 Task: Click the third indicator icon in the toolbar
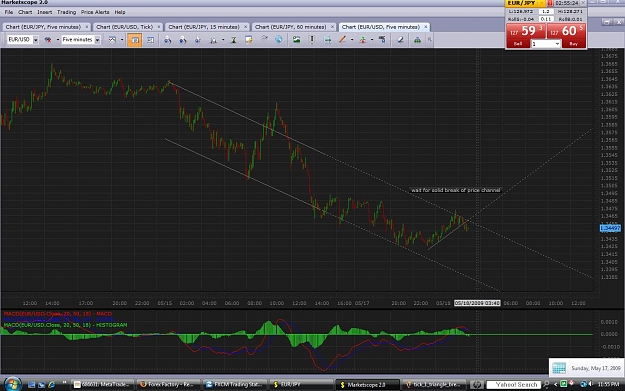pyautogui.click(x=198, y=40)
